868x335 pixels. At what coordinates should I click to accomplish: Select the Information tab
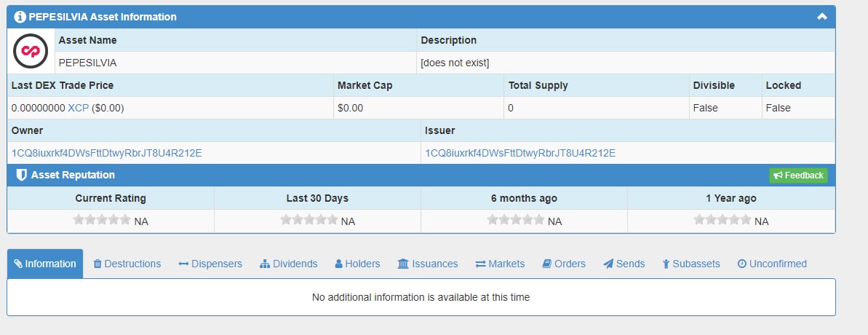[45, 264]
